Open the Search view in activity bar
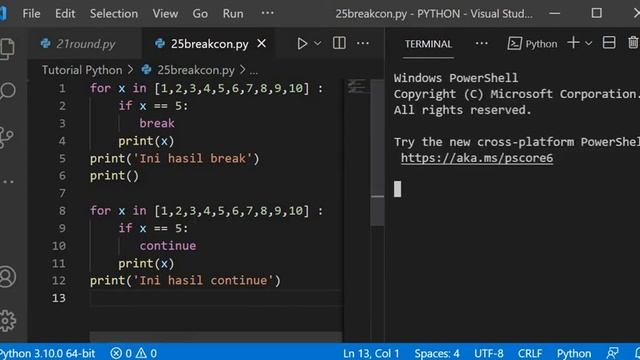The height and width of the screenshot is (360, 640). [x=7, y=91]
